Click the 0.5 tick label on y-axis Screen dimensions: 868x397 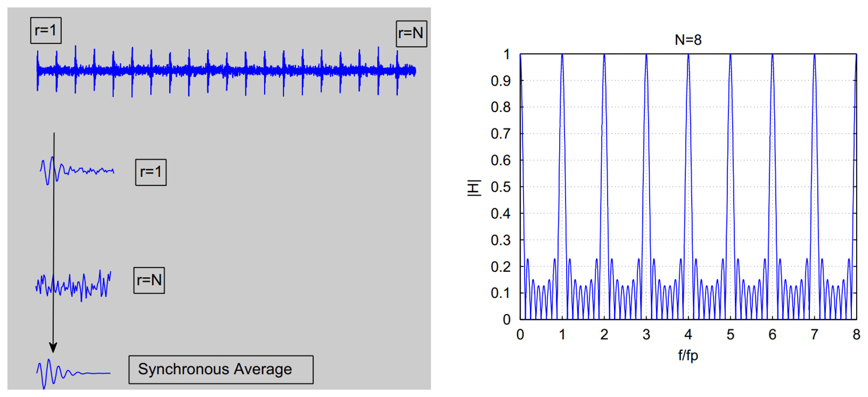click(x=501, y=187)
